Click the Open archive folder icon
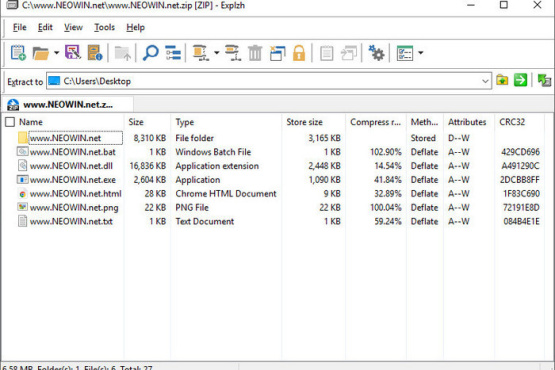555x370 pixels. (x=40, y=53)
